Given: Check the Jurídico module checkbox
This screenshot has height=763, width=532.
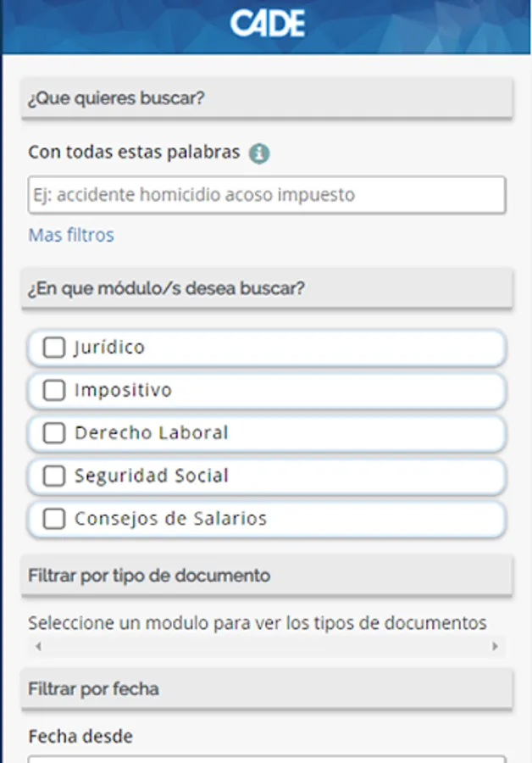Looking at the screenshot, I should (54, 348).
